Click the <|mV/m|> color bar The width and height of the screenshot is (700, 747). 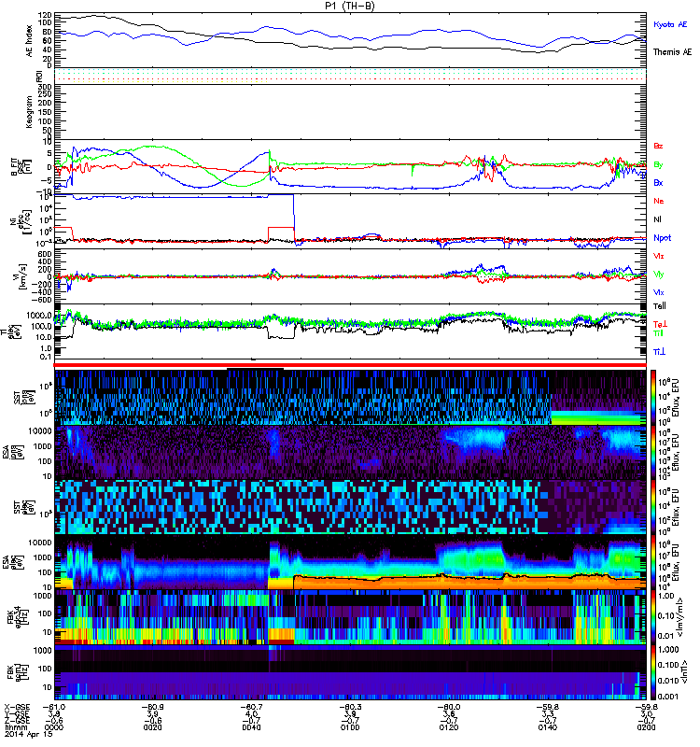tap(653, 617)
